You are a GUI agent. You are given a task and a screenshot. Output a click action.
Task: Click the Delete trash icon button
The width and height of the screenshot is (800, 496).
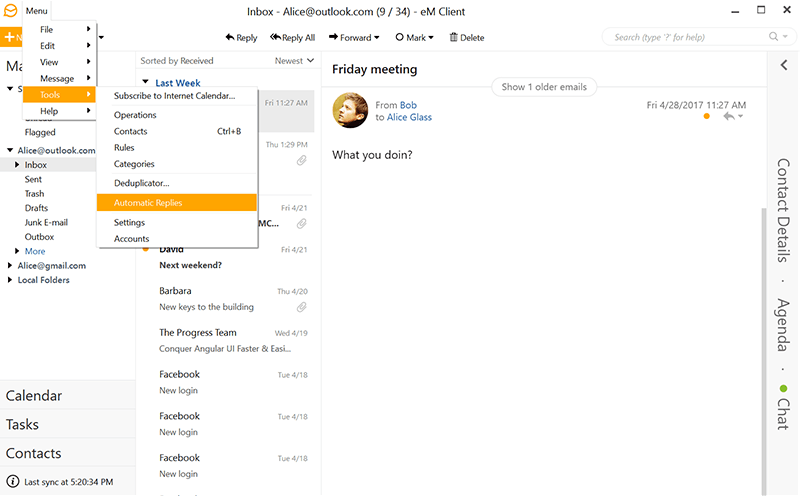click(x=467, y=37)
